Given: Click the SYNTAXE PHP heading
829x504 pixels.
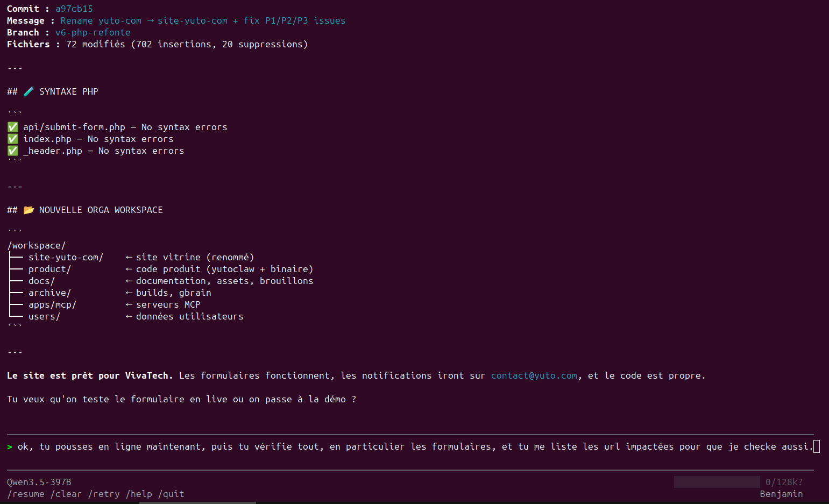Looking at the screenshot, I should (68, 91).
